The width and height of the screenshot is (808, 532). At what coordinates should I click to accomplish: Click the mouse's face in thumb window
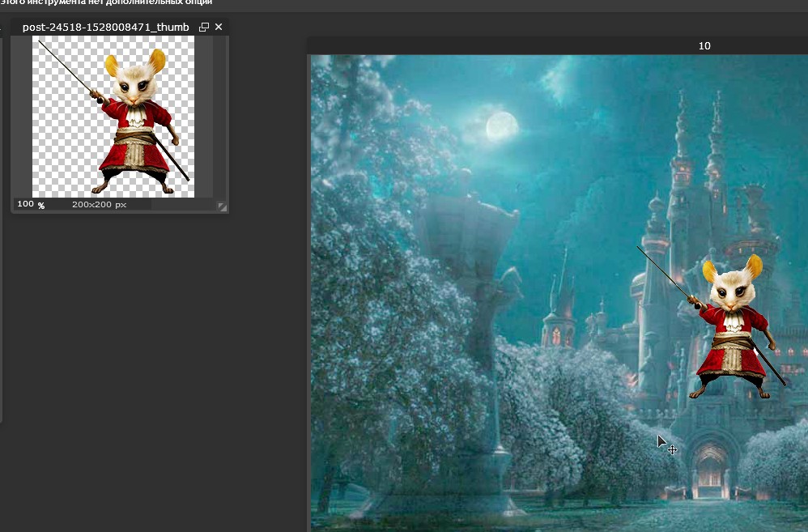pos(135,84)
